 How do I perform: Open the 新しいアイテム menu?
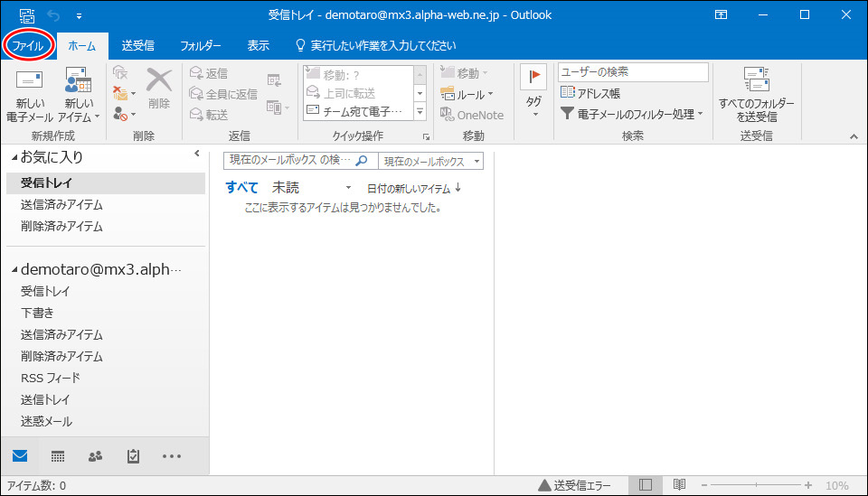pyautogui.click(x=79, y=95)
